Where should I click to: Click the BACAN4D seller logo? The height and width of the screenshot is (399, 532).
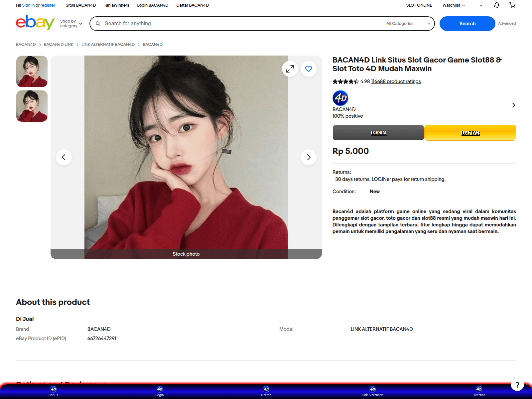[340, 98]
